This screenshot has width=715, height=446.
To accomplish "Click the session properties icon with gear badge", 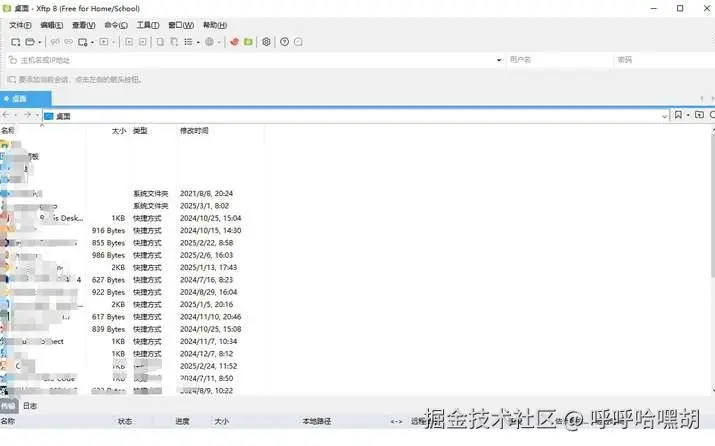I will coord(83,42).
